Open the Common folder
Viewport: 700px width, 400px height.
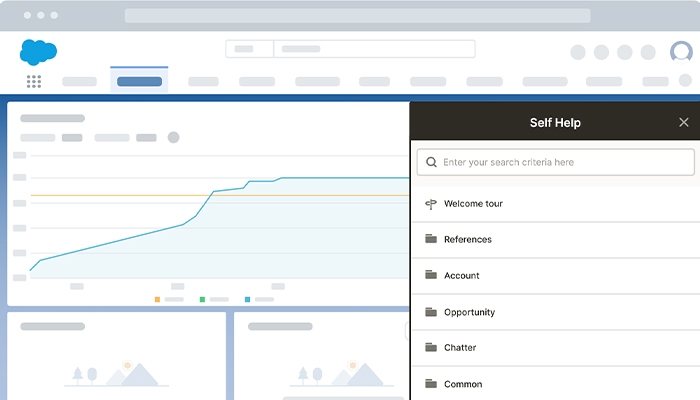(x=555, y=384)
